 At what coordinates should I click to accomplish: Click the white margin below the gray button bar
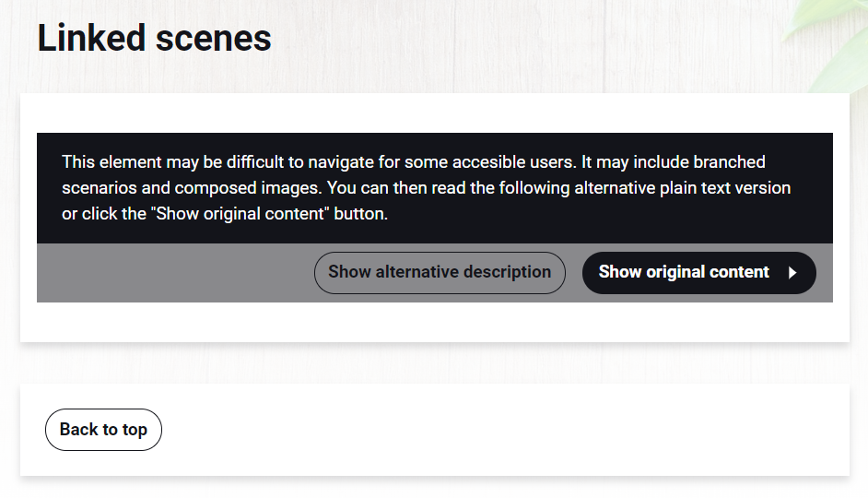(x=435, y=322)
